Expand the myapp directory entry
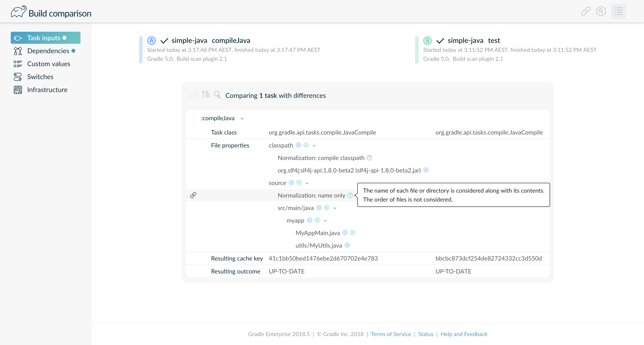644x345 pixels. click(x=325, y=220)
